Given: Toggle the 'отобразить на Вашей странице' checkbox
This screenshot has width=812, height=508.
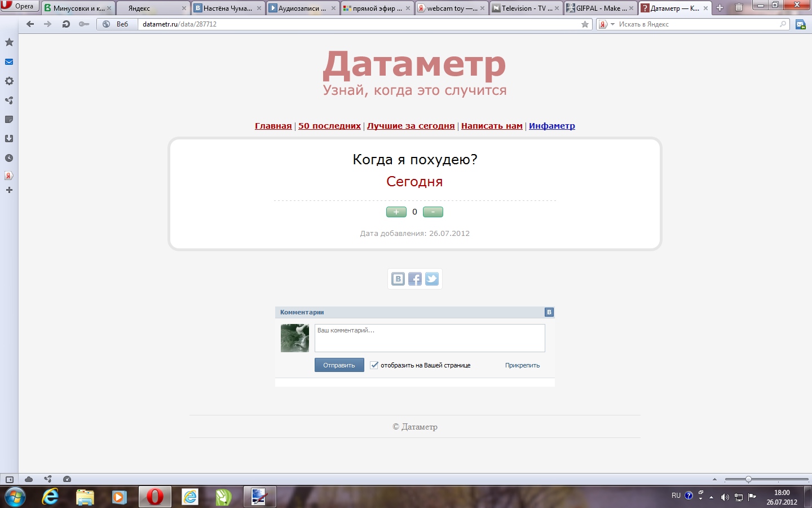Looking at the screenshot, I should (x=374, y=365).
